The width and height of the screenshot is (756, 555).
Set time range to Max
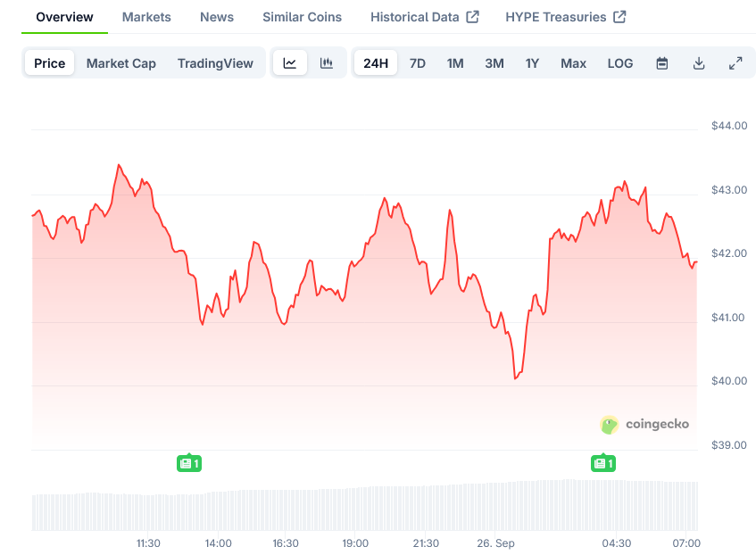(x=573, y=63)
